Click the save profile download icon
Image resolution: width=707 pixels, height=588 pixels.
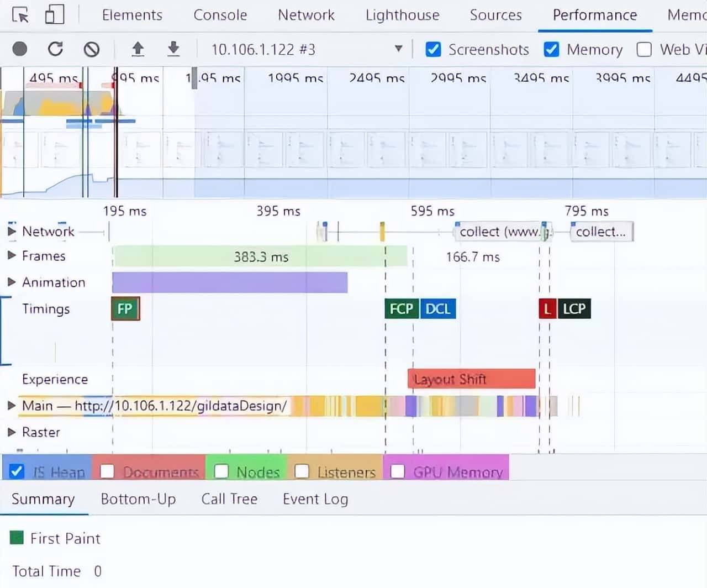[x=173, y=49]
